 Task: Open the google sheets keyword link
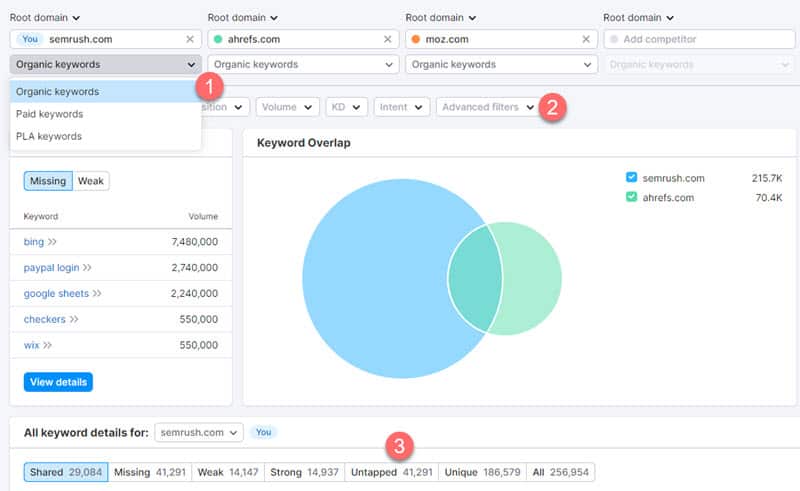[56, 294]
